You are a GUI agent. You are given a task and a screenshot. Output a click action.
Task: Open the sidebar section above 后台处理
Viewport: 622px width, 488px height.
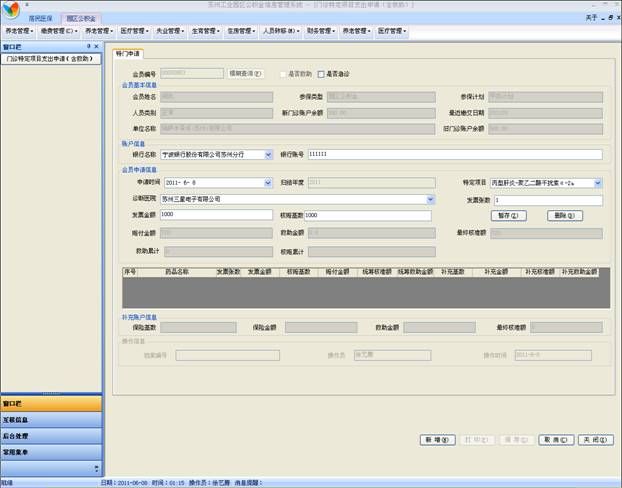pyautogui.click(x=51, y=420)
